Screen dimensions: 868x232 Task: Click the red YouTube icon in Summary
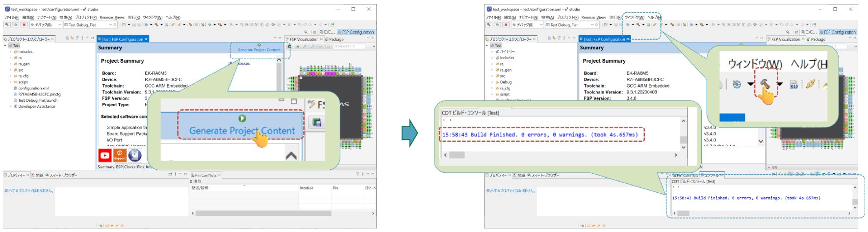click(x=105, y=156)
